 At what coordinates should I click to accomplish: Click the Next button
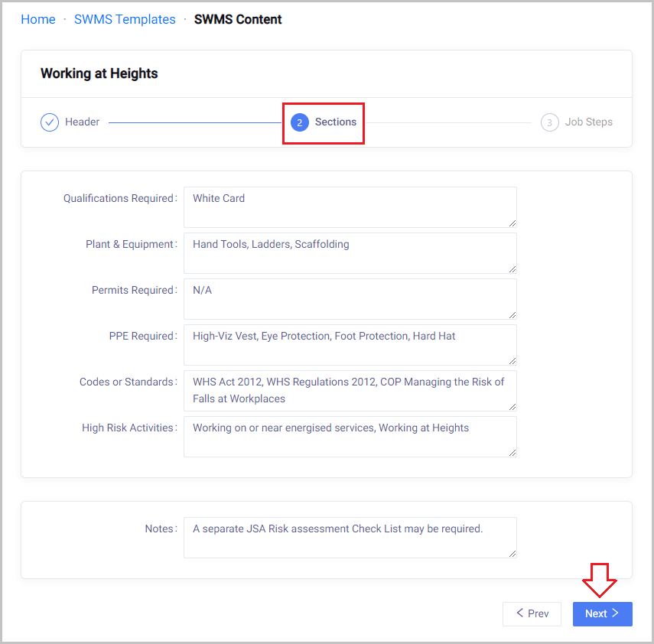[x=602, y=613]
